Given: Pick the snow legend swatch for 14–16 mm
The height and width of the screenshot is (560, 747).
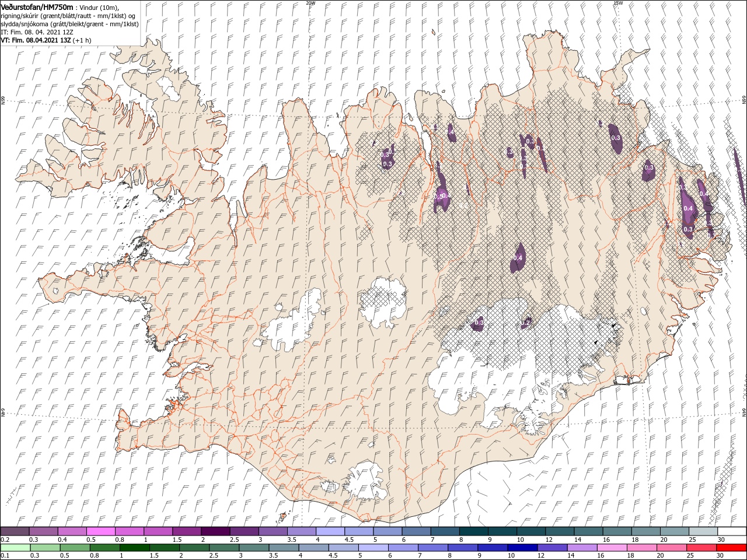Looking at the screenshot, I should click(x=588, y=531).
